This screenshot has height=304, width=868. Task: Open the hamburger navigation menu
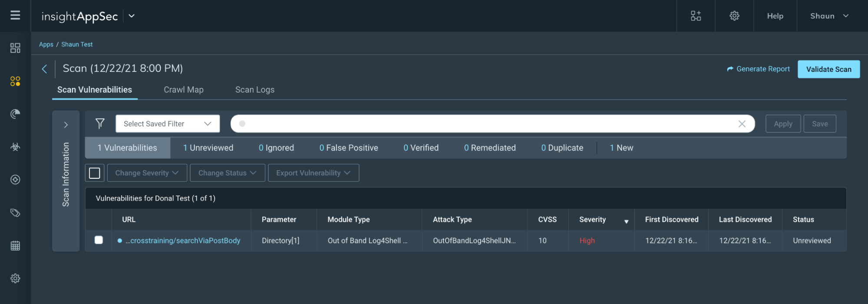click(15, 16)
